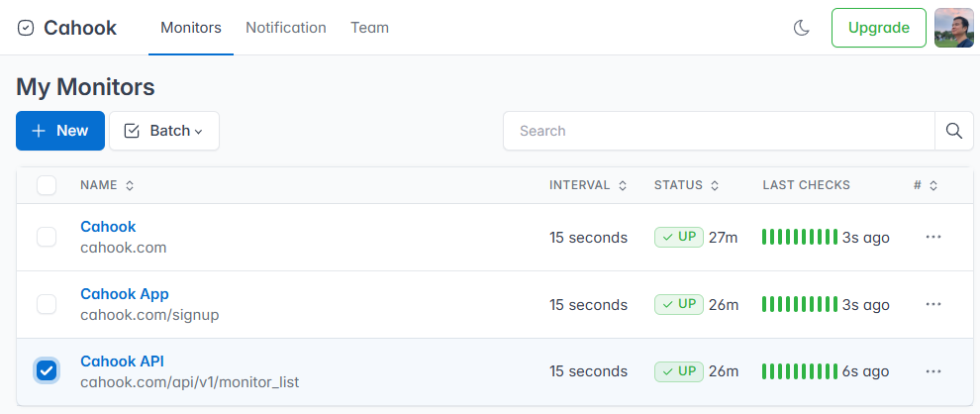
Task: Click the Upgrade button
Action: tap(879, 28)
